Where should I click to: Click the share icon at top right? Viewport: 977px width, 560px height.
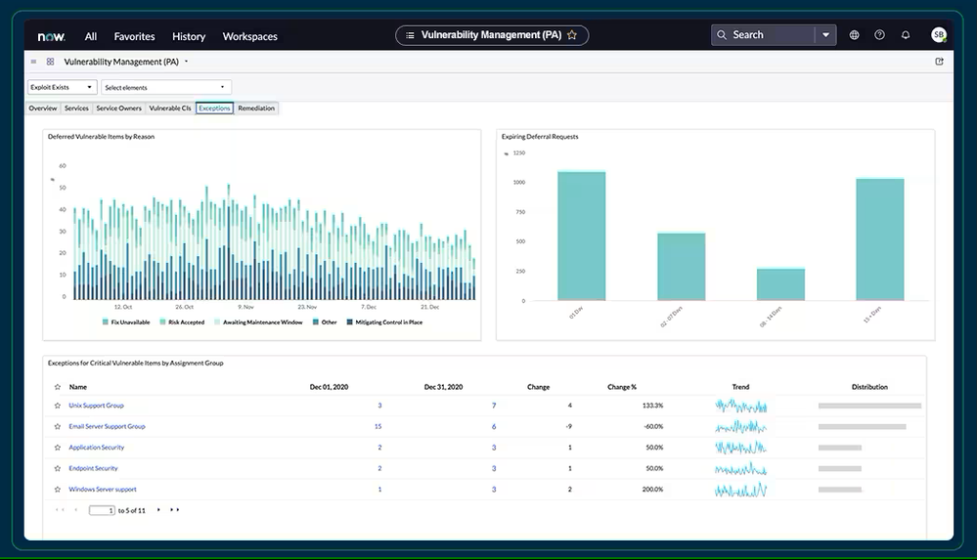coord(939,62)
